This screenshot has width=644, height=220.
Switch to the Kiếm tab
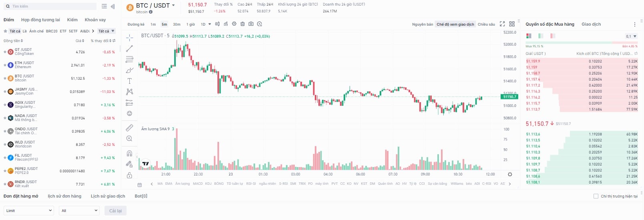click(x=72, y=20)
